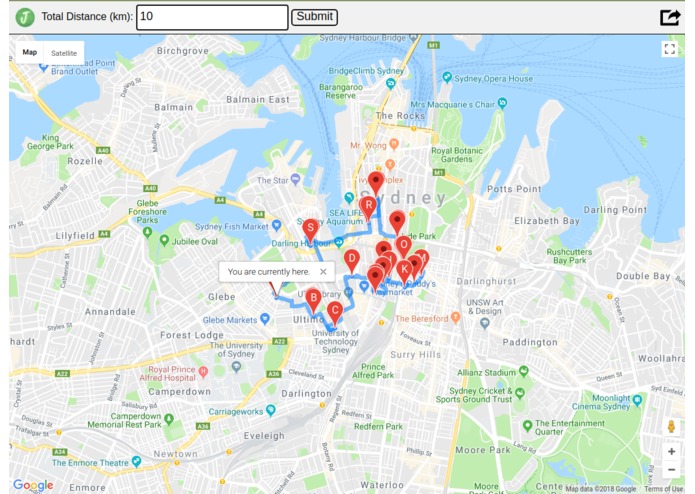Image resolution: width=695 pixels, height=494 pixels.
Task: Click the Jubilee Oval pin
Action: point(164,241)
